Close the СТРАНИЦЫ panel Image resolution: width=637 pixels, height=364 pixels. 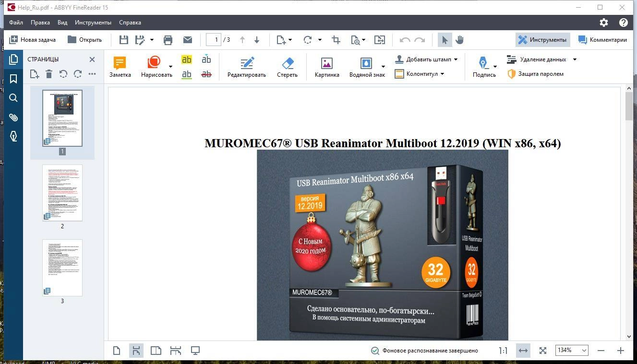92,59
